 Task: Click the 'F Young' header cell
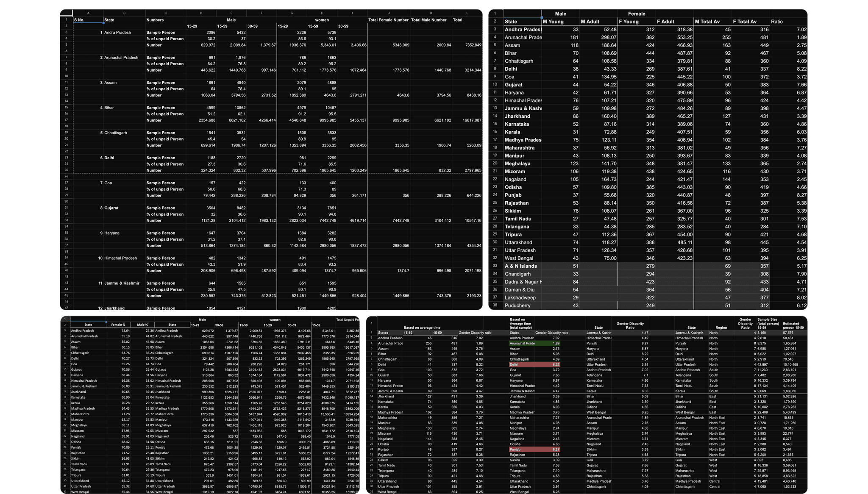pyautogui.click(x=629, y=22)
